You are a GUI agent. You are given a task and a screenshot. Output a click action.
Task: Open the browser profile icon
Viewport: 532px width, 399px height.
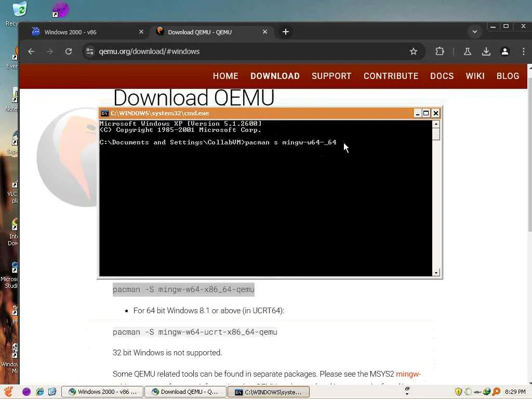click(505, 51)
